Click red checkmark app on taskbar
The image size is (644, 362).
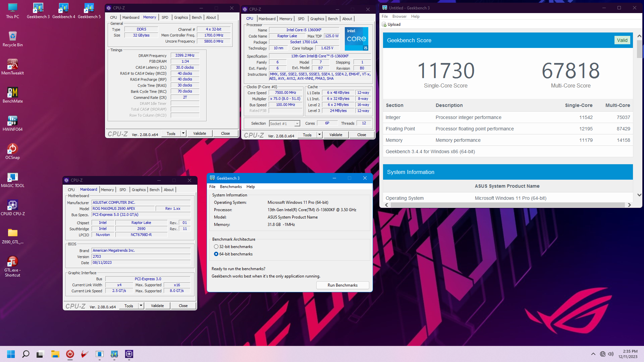click(x=85, y=354)
